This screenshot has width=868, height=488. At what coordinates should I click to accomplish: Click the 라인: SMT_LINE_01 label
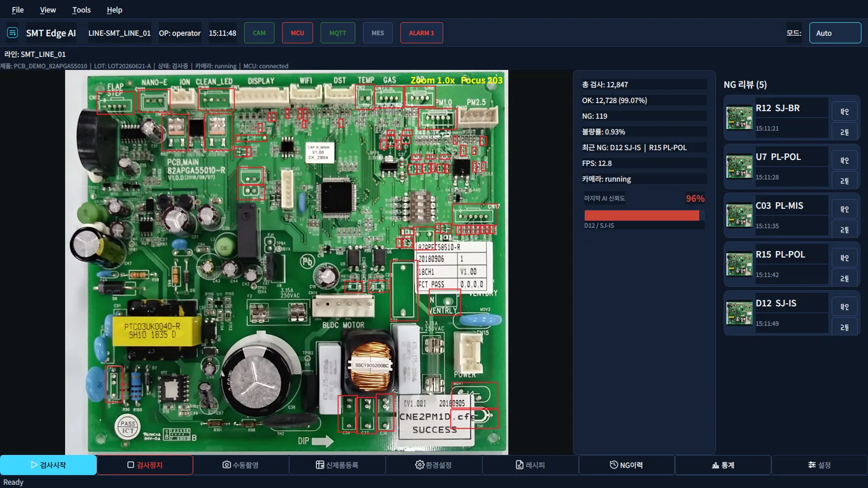click(35, 54)
